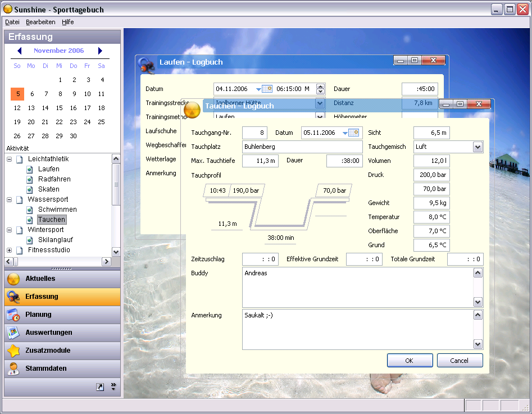
Task: Open the Hilfe menu
Action: [68, 22]
